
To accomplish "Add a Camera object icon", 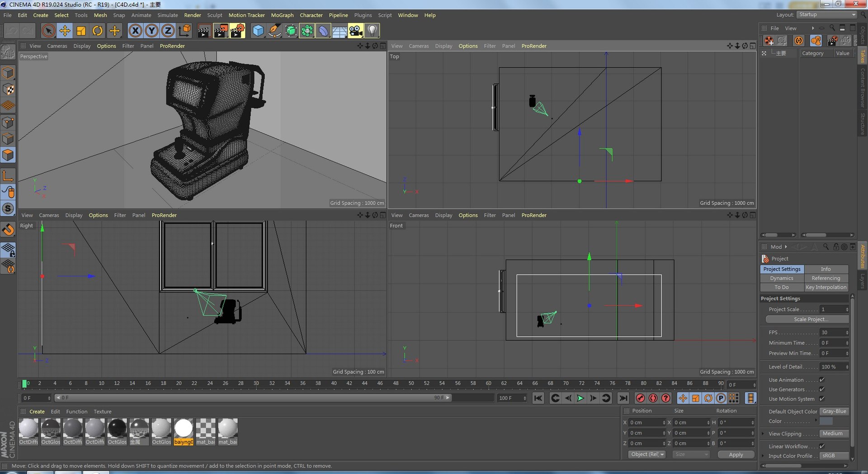I will [x=356, y=31].
